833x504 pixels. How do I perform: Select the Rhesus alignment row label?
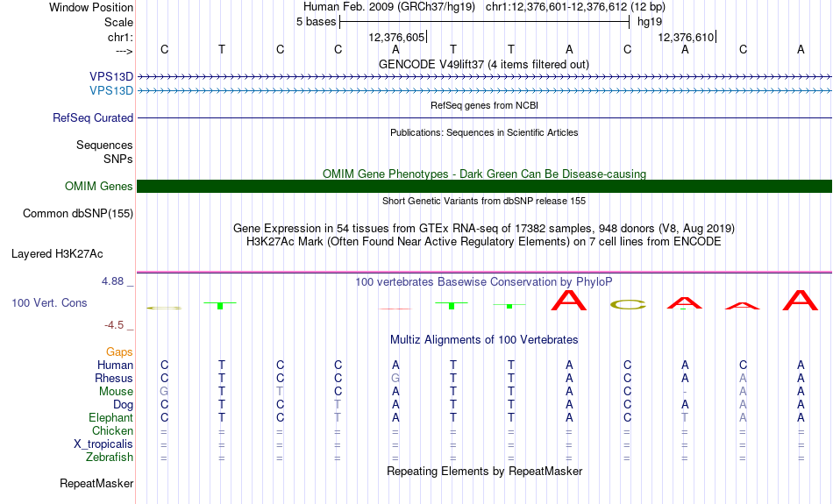114,379
